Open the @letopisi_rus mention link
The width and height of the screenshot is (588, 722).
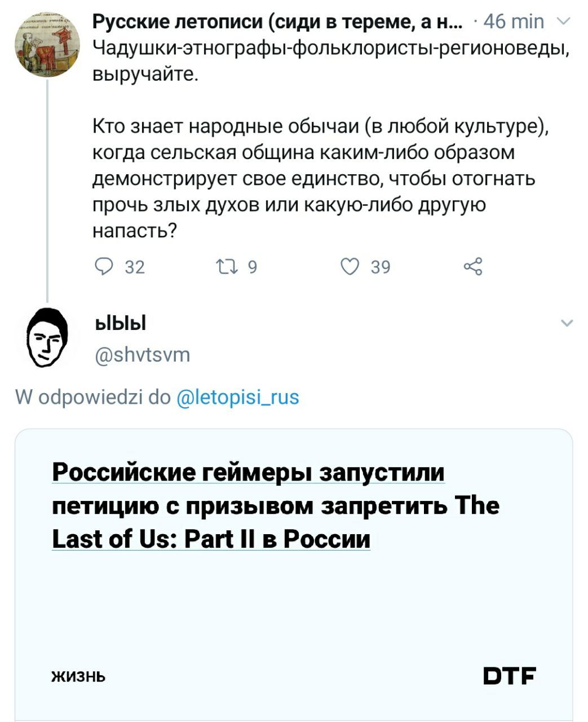[238, 397]
